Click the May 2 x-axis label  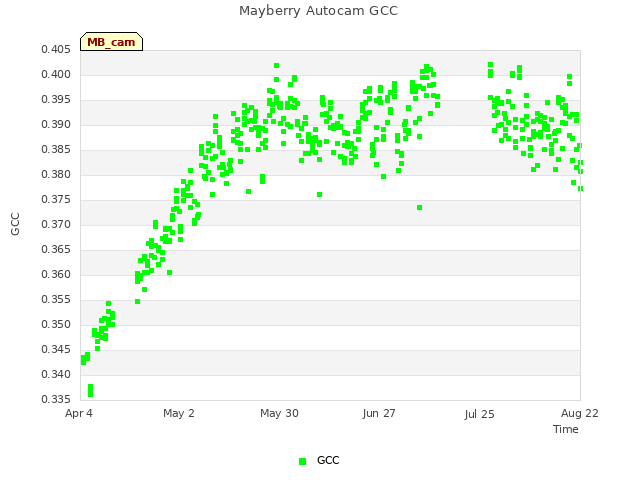coord(179,413)
